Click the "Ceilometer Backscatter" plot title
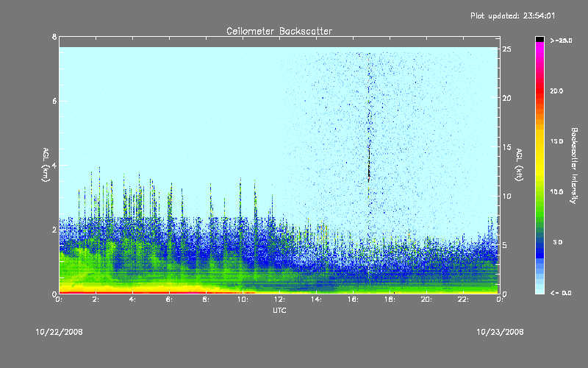The width and height of the screenshot is (588, 368). [x=279, y=31]
